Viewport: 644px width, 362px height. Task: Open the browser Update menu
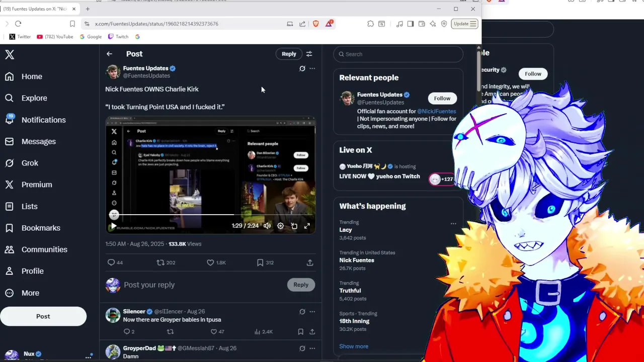coord(464,24)
